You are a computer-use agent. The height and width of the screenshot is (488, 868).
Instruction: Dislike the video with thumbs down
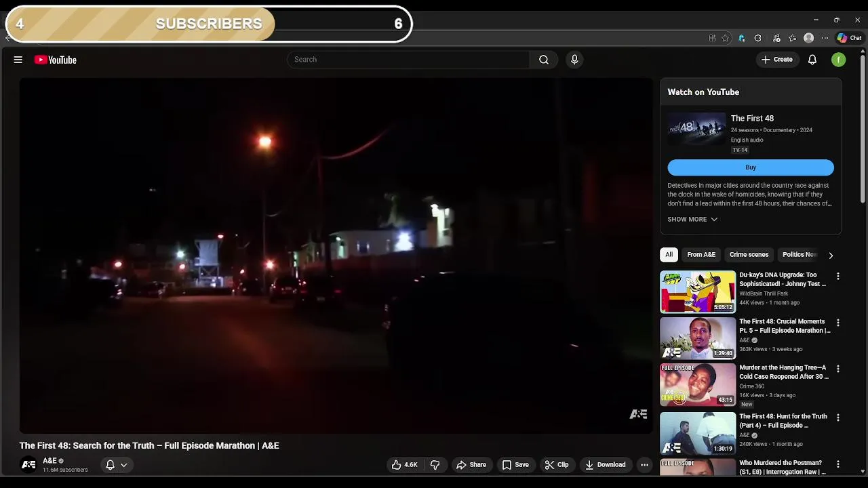click(435, 465)
